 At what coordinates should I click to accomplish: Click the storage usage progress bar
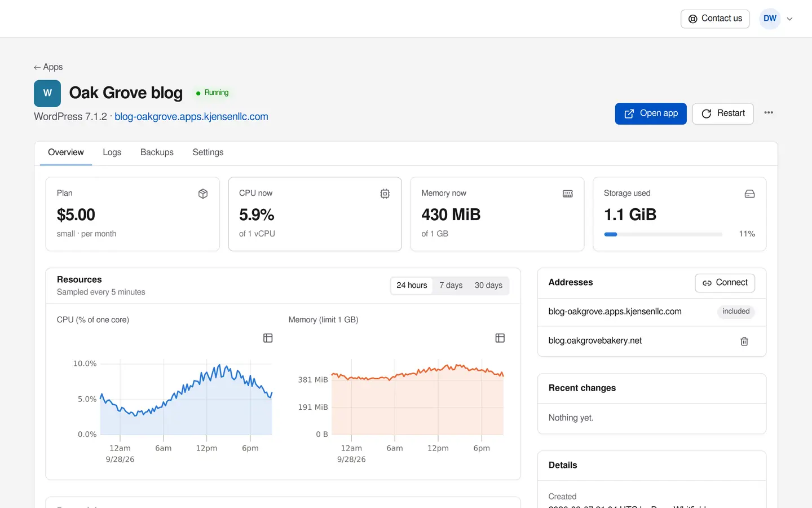coord(663,234)
